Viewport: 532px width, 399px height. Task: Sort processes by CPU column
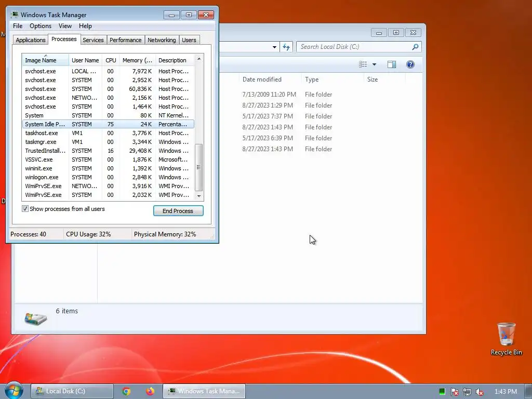coord(111,60)
